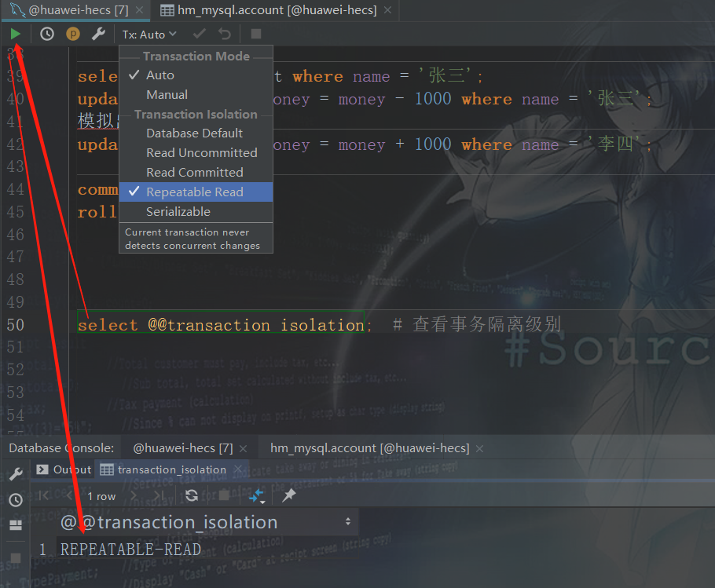The image size is (715, 588).
Task: Click the commit statement on line 44
Action: pyautogui.click(x=97, y=189)
